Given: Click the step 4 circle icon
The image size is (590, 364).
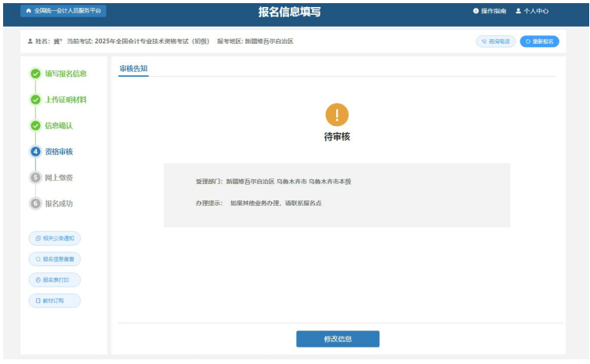Looking at the screenshot, I should pos(36,152).
